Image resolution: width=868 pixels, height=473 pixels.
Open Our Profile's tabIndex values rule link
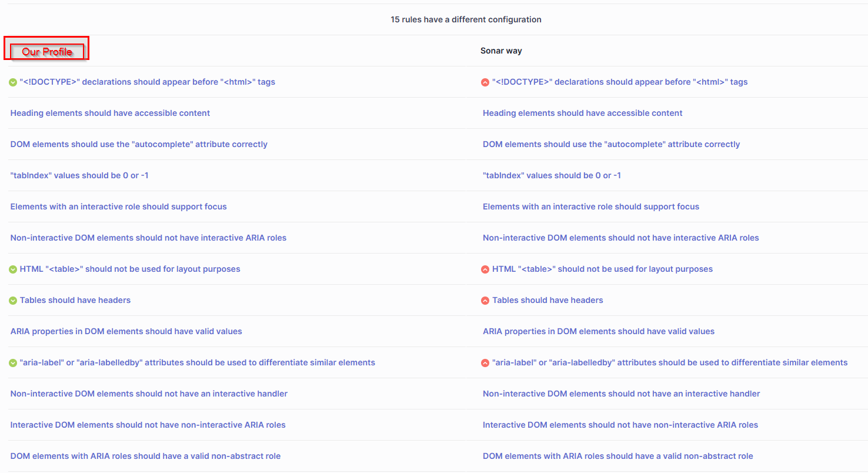coord(79,175)
